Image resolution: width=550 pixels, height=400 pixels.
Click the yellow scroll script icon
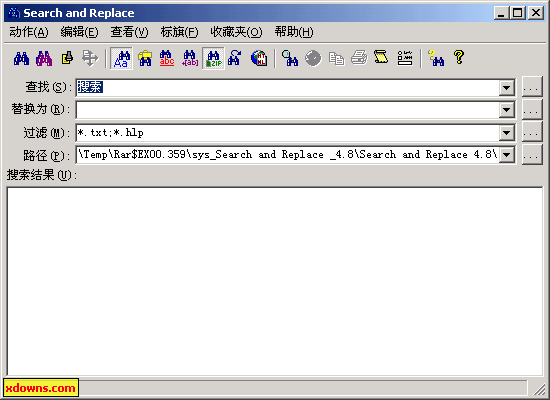382,58
